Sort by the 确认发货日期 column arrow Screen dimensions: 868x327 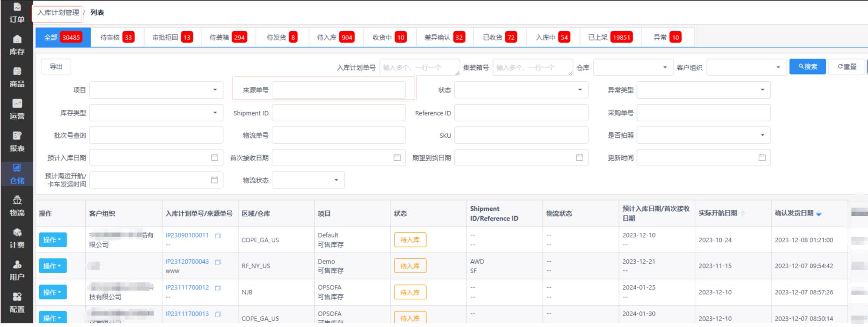819,214
